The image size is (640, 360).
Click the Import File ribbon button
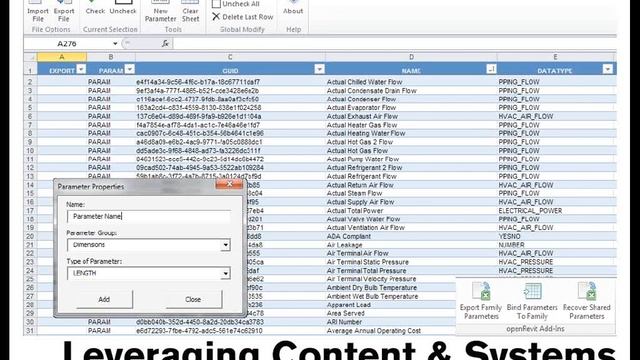pos(38,11)
